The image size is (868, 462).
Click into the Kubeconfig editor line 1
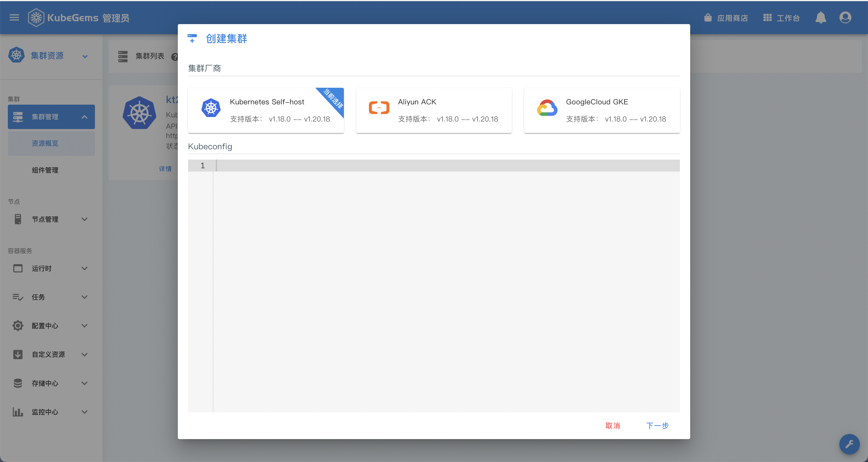click(446, 166)
